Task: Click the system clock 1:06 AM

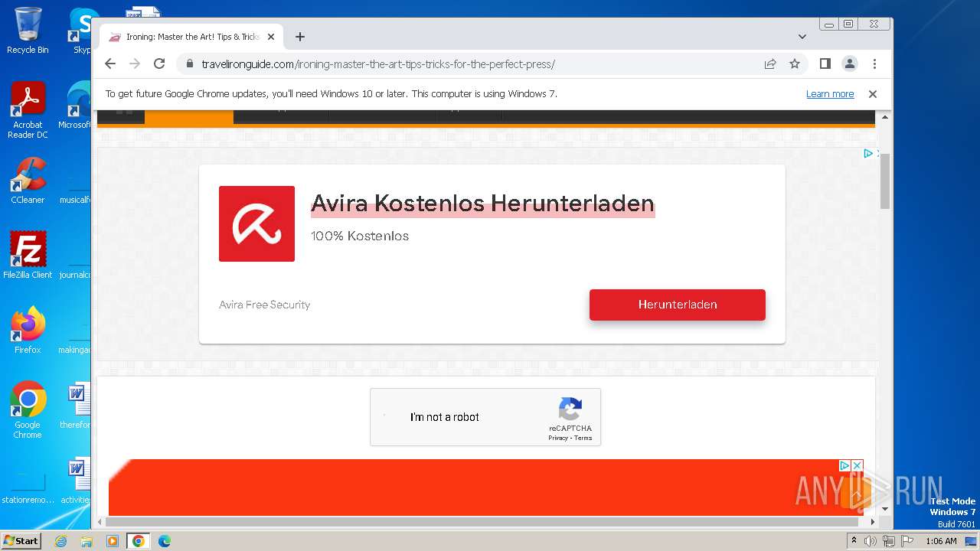Action: [x=941, y=541]
